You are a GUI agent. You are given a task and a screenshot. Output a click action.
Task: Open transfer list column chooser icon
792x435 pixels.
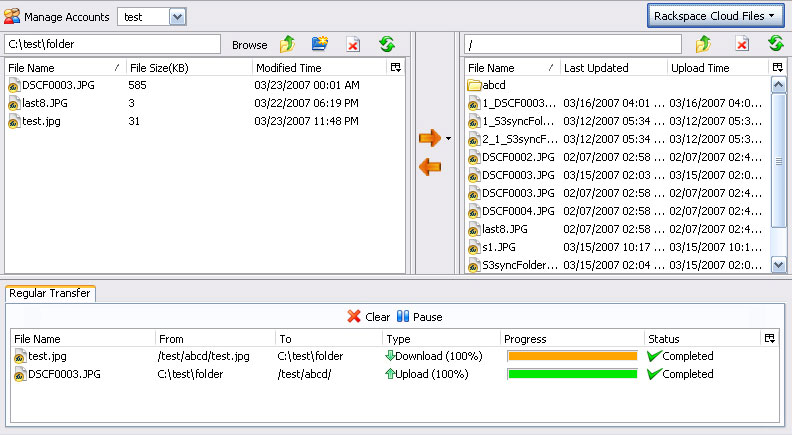pos(770,339)
